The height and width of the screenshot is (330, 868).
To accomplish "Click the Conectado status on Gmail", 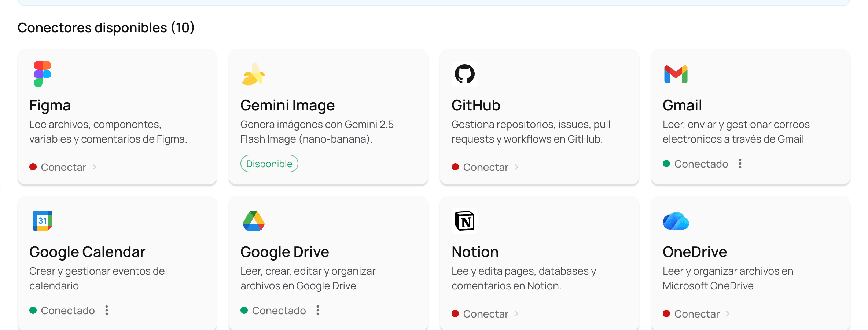I will point(701,164).
